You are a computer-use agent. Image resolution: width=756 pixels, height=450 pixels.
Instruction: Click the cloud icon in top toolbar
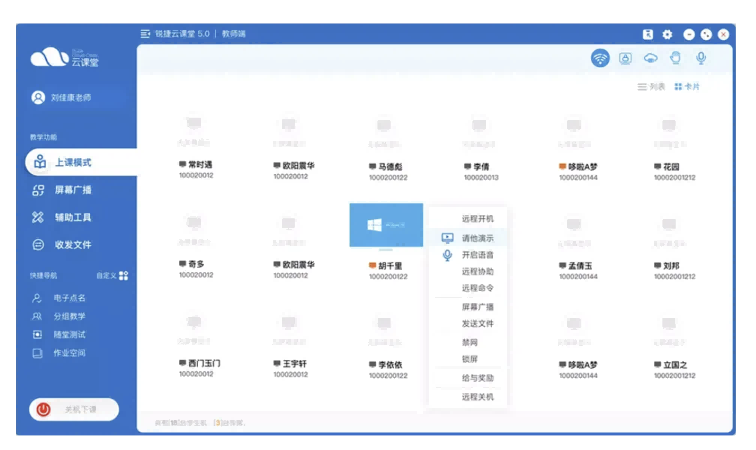pos(651,58)
